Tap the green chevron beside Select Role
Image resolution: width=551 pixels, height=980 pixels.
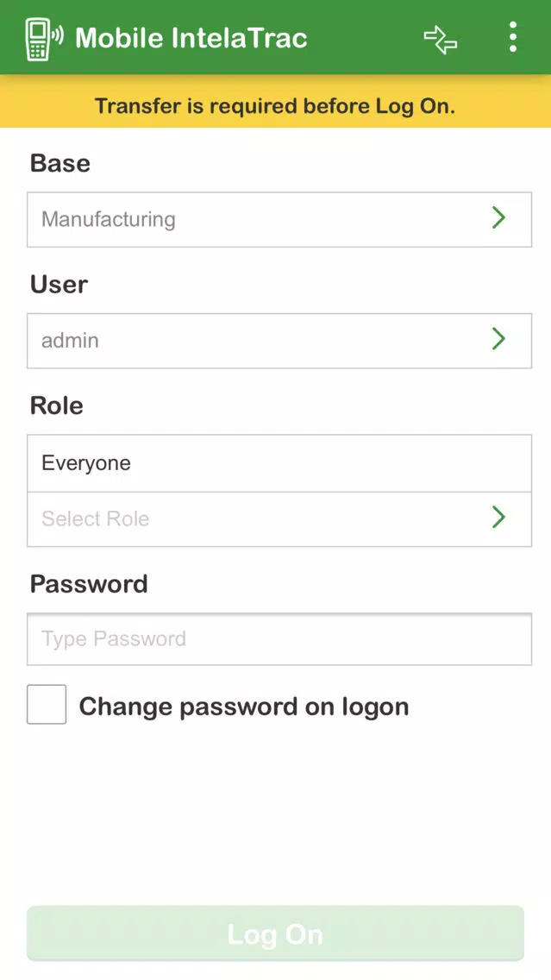click(x=498, y=518)
